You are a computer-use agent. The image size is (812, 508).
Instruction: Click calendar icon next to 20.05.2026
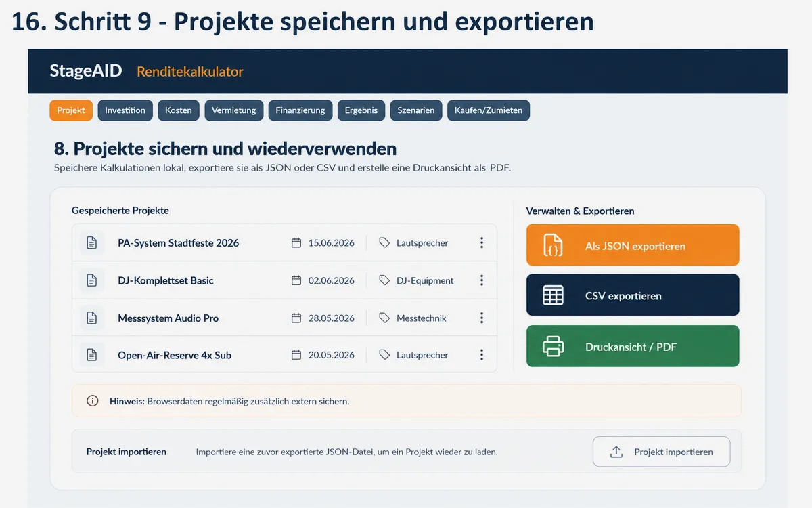coord(296,355)
